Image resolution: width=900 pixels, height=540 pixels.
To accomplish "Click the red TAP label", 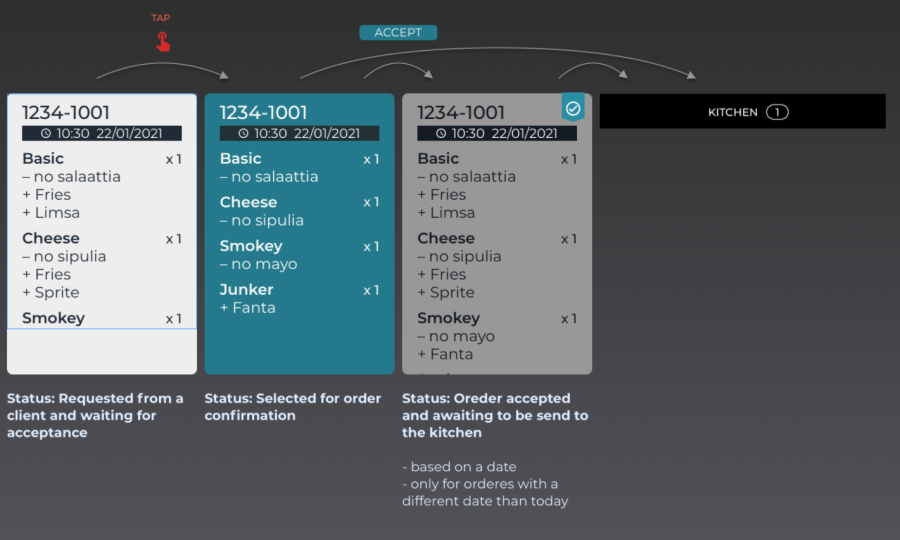I will click(x=161, y=18).
